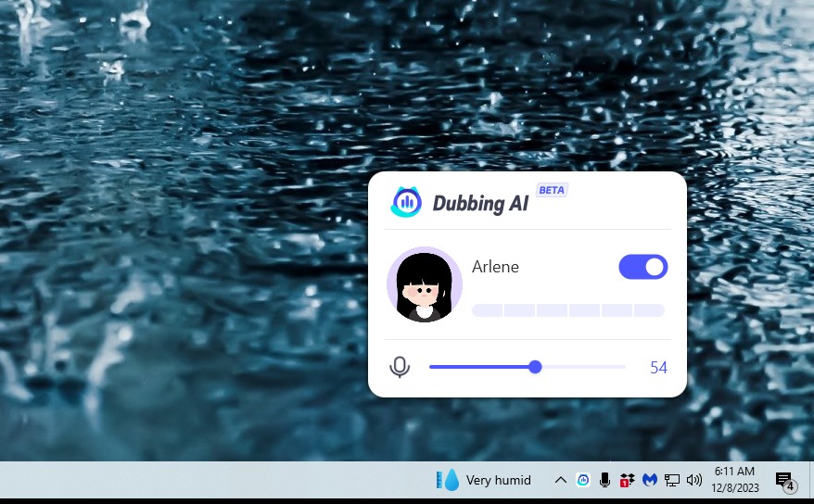
Task: Open the clock showing 6:11 AM
Action: click(734, 480)
